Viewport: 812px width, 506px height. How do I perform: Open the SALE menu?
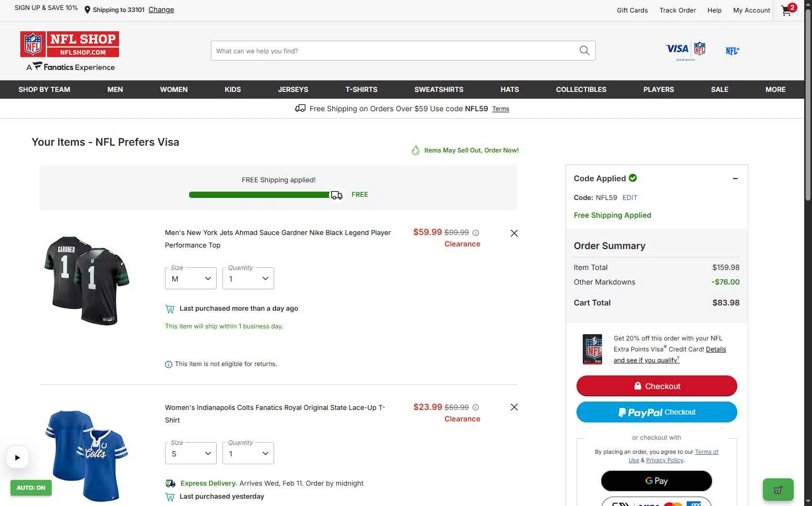720,90
